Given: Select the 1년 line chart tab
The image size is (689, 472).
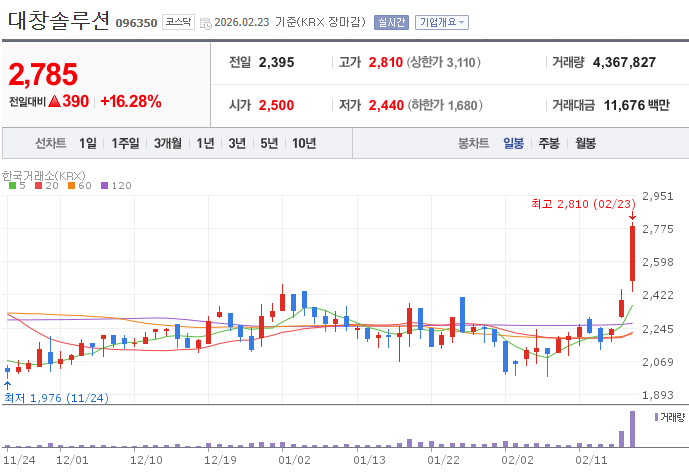Looking at the screenshot, I should pos(205,143).
